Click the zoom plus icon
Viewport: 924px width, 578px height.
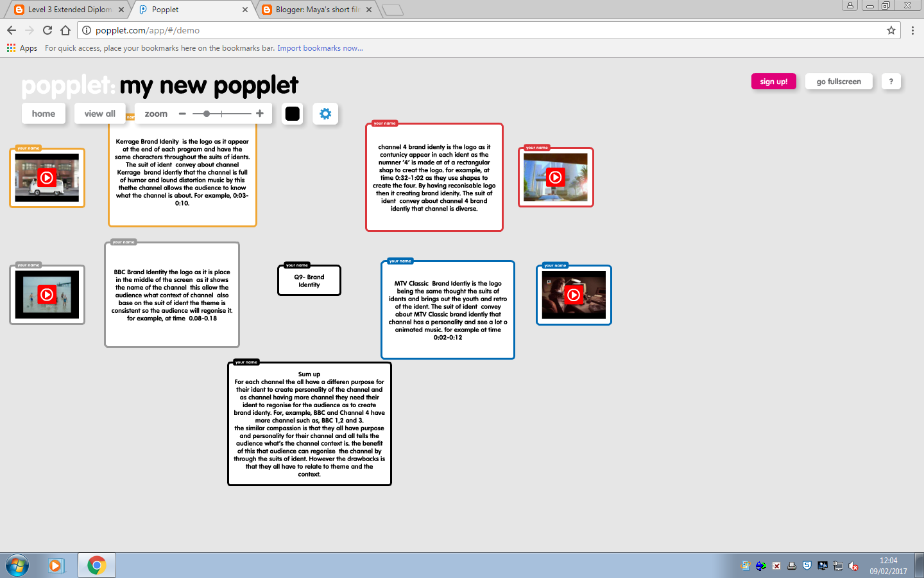pyautogui.click(x=260, y=114)
